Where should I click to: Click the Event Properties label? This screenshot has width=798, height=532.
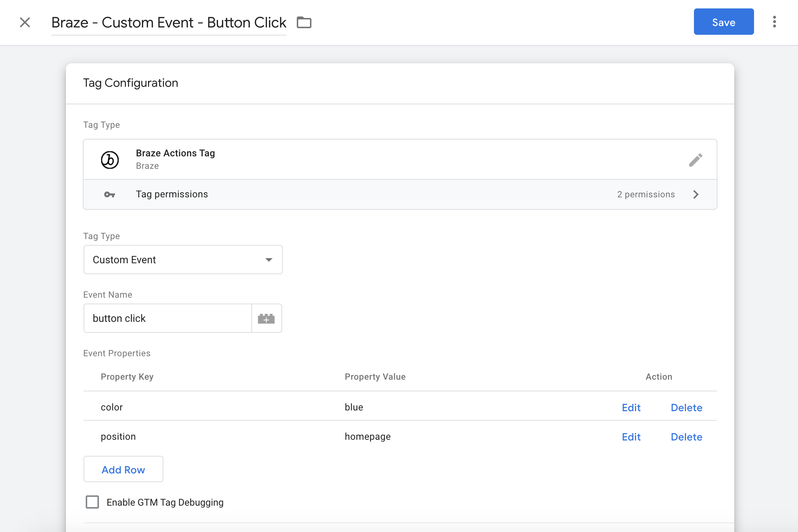click(117, 353)
